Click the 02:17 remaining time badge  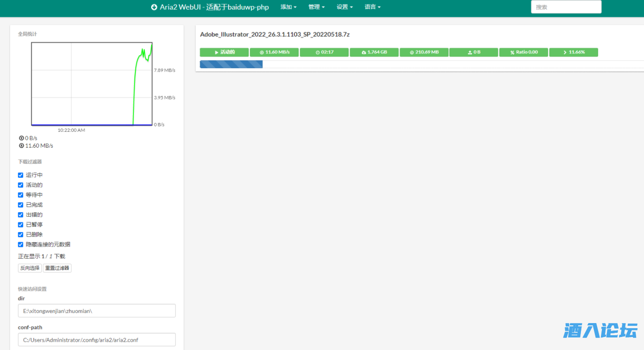(x=324, y=52)
